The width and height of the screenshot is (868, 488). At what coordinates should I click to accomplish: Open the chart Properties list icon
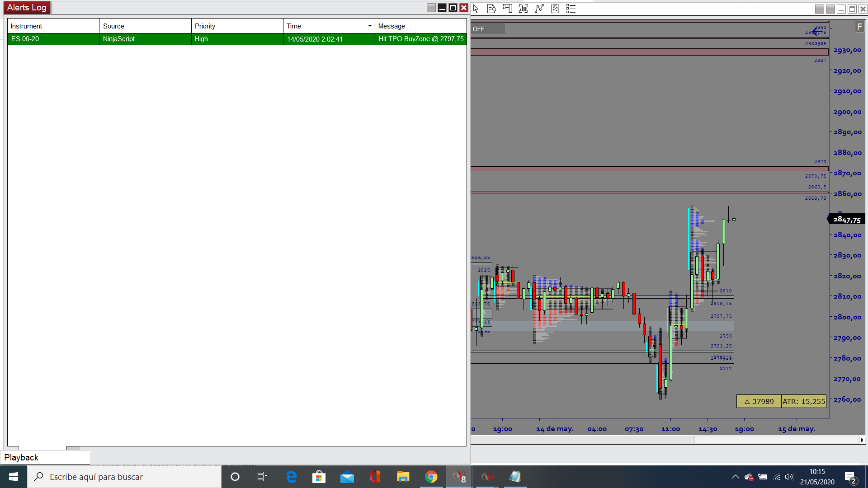coord(571,9)
